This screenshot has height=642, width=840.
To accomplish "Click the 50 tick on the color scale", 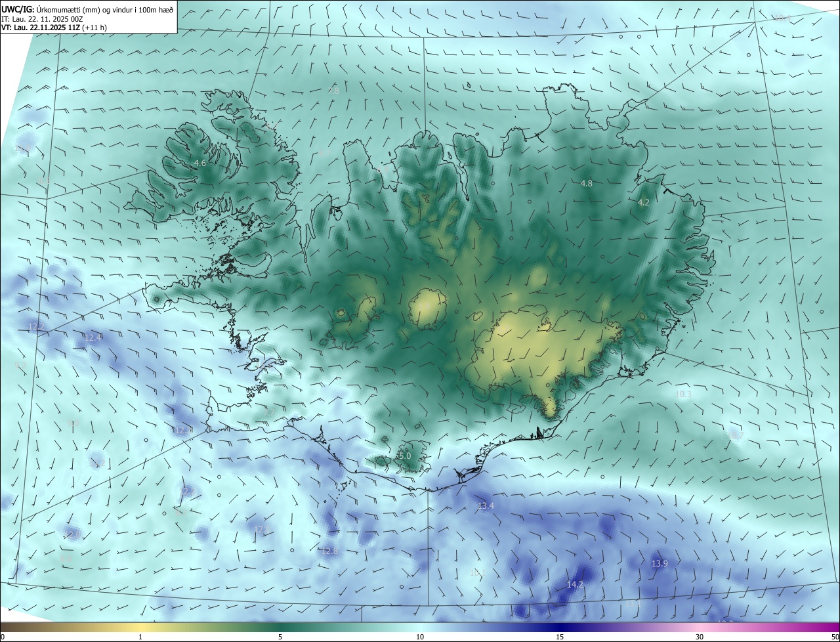I will [835, 637].
